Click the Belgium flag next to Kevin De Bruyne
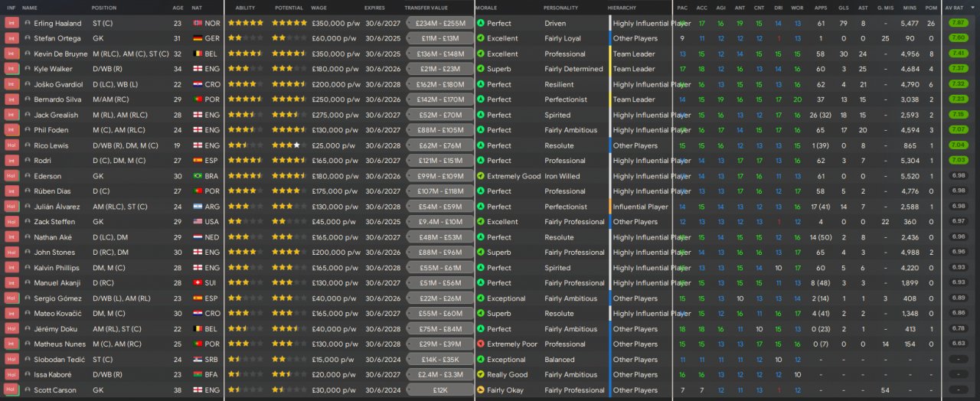Image resolution: width=980 pixels, height=401 pixels. pyautogui.click(x=198, y=54)
